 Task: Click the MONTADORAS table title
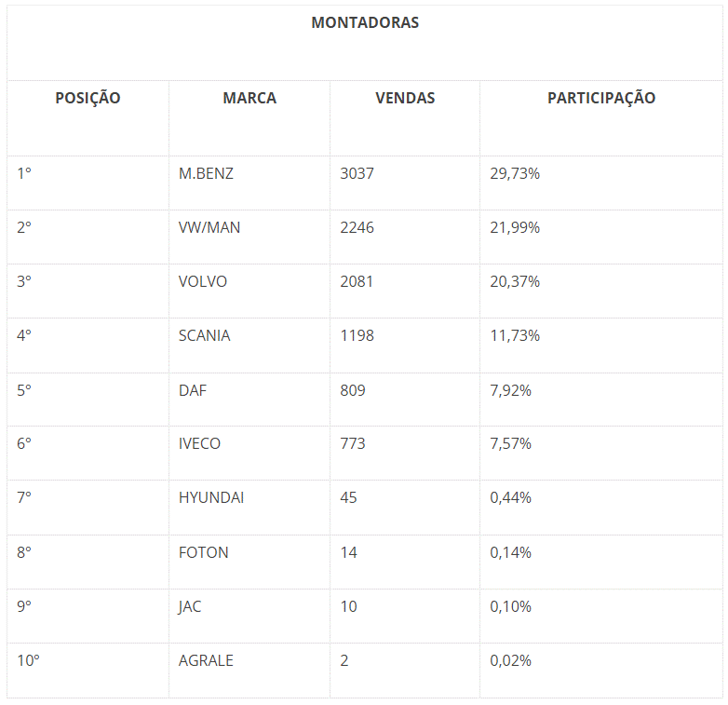tap(365, 23)
